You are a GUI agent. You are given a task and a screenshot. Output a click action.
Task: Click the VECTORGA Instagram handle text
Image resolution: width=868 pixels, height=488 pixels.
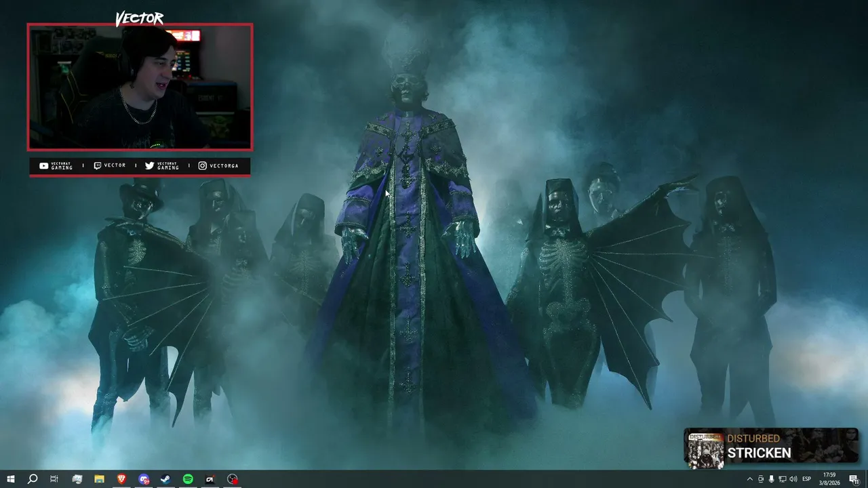pos(224,165)
